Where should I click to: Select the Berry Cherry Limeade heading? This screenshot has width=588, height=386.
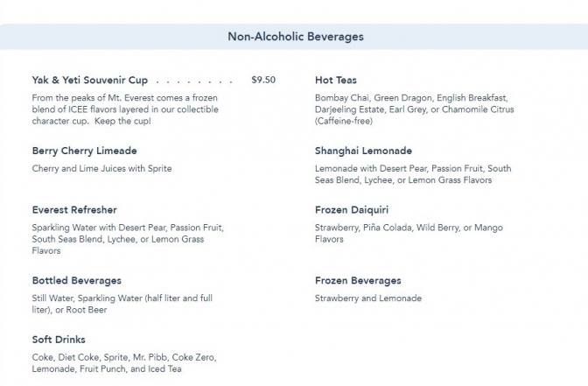(84, 151)
